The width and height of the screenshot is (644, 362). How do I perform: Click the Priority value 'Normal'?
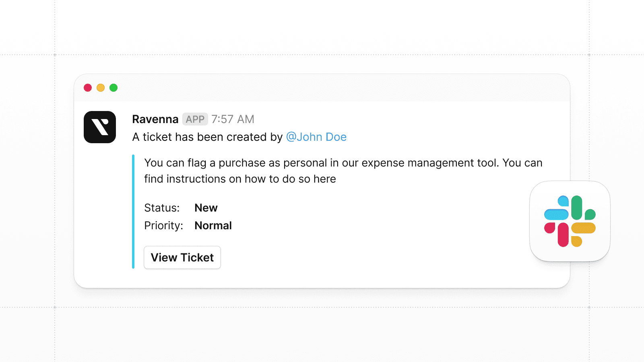point(213,226)
